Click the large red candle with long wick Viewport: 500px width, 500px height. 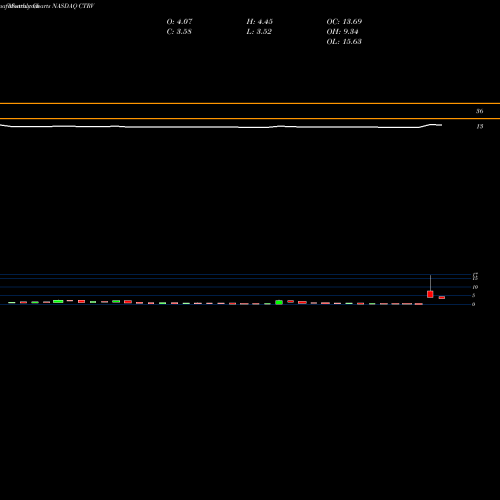click(430, 294)
